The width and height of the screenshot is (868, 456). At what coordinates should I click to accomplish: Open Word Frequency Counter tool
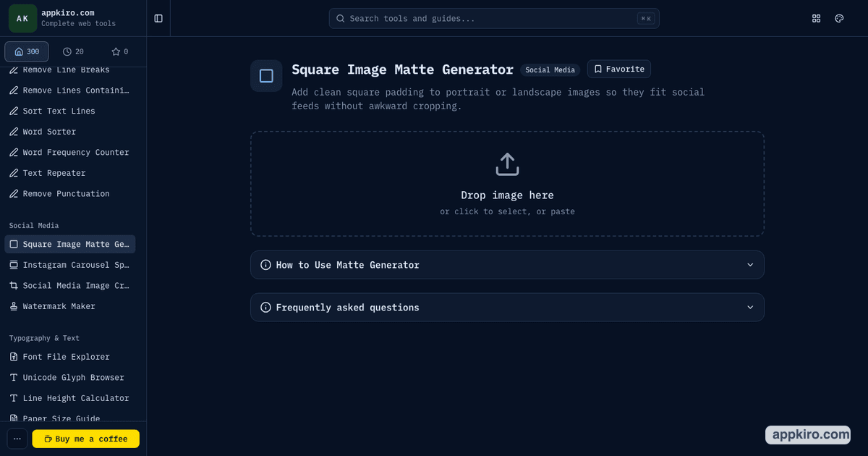(x=70, y=152)
